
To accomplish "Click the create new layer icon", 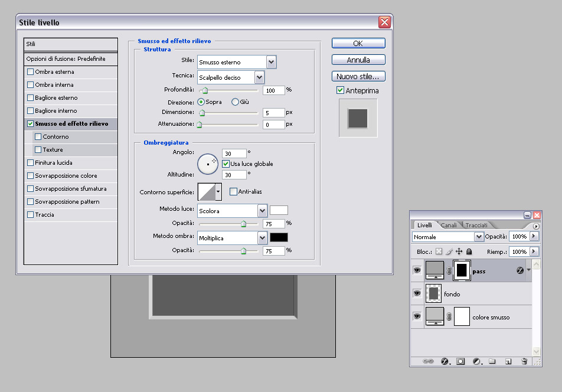I will click(508, 361).
